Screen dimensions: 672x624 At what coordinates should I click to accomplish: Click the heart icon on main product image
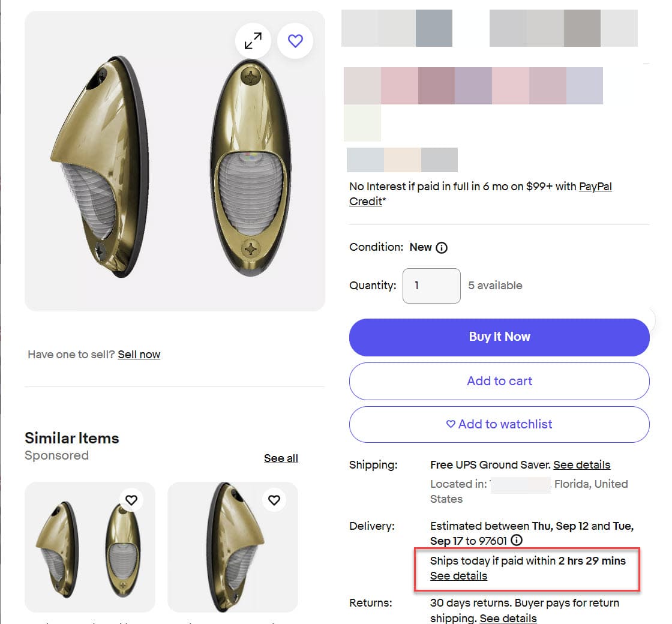coord(295,41)
